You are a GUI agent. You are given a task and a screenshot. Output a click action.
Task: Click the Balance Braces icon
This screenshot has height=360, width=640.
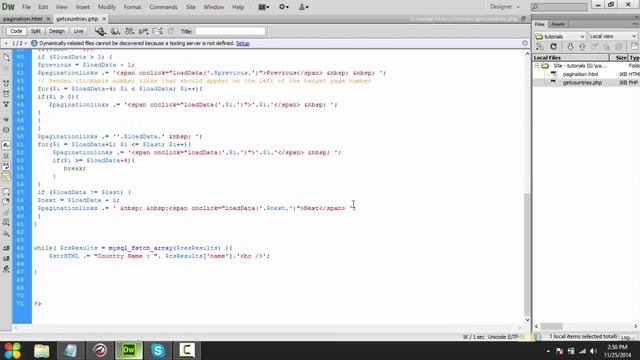pos(6,130)
